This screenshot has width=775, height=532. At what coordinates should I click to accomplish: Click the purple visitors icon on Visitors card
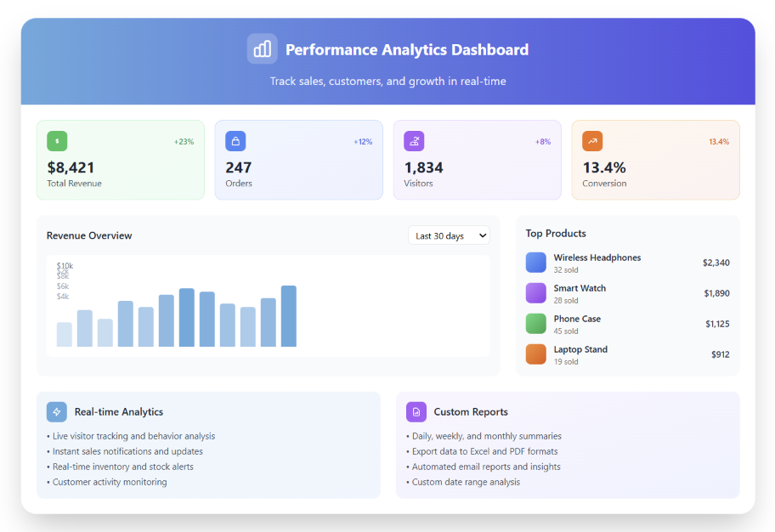(x=414, y=141)
